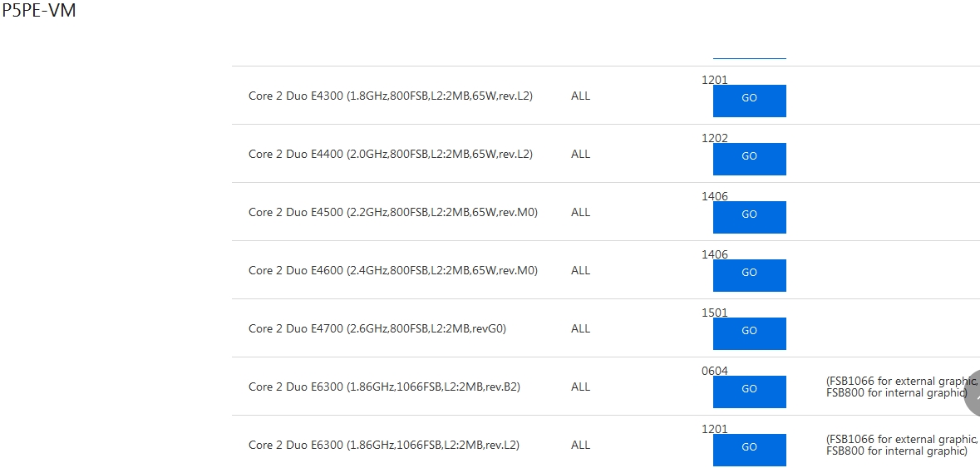The width and height of the screenshot is (980, 468).
Task: Select Core 2 Duo E6300 rev.L2 text
Action: (384, 445)
